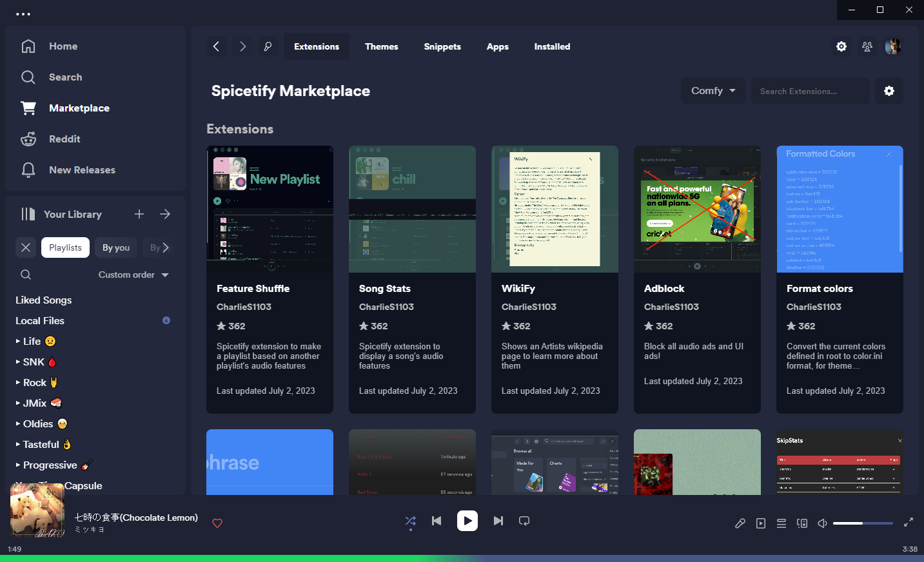Open Marketplace settings gear

coord(889,91)
